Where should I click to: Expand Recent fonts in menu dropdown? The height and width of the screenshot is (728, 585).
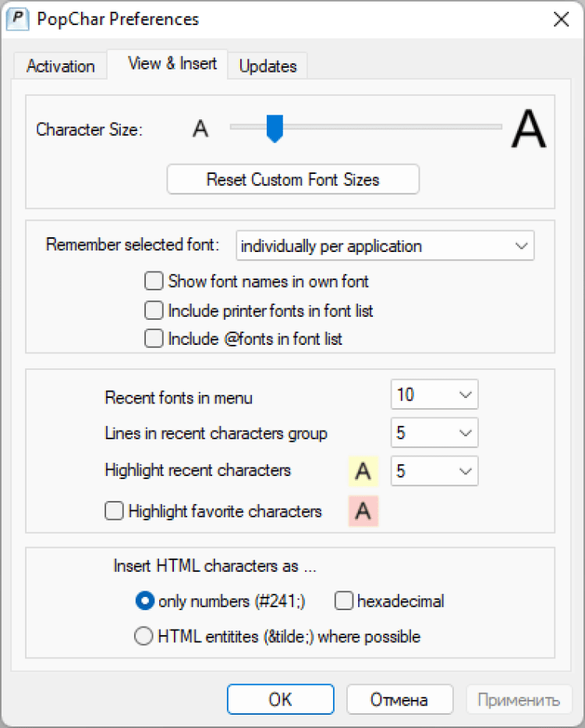pyautogui.click(x=434, y=395)
